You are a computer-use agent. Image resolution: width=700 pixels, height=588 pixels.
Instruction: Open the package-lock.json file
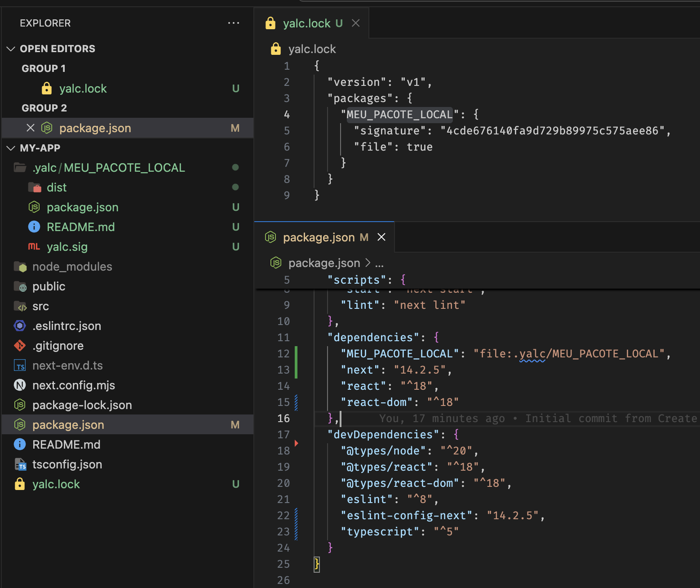click(128, 405)
